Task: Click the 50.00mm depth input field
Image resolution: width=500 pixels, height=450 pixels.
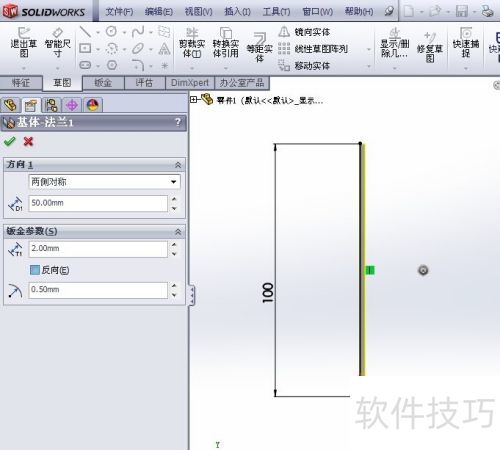Action: (x=98, y=203)
